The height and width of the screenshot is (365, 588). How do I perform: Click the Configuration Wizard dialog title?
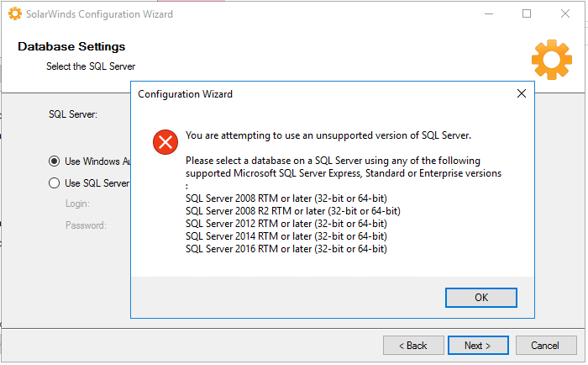[x=185, y=94]
